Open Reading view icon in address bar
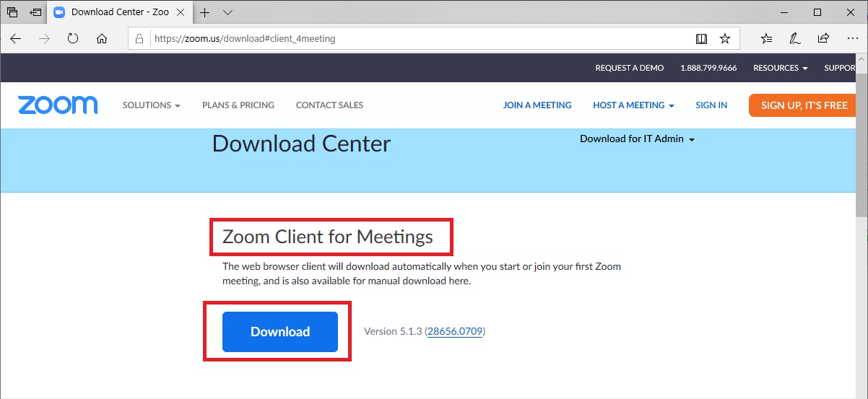This screenshot has width=868, height=399. coord(701,39)
